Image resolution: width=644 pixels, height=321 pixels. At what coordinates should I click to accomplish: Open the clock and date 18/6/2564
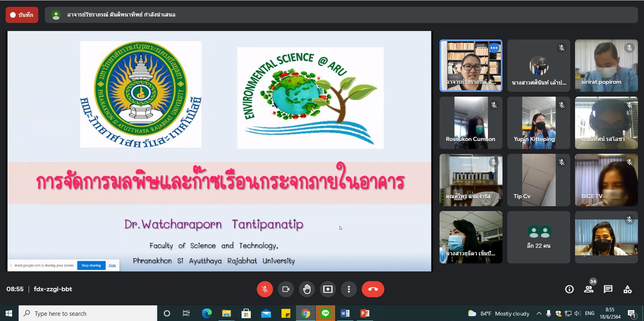(x=610, y=313)
